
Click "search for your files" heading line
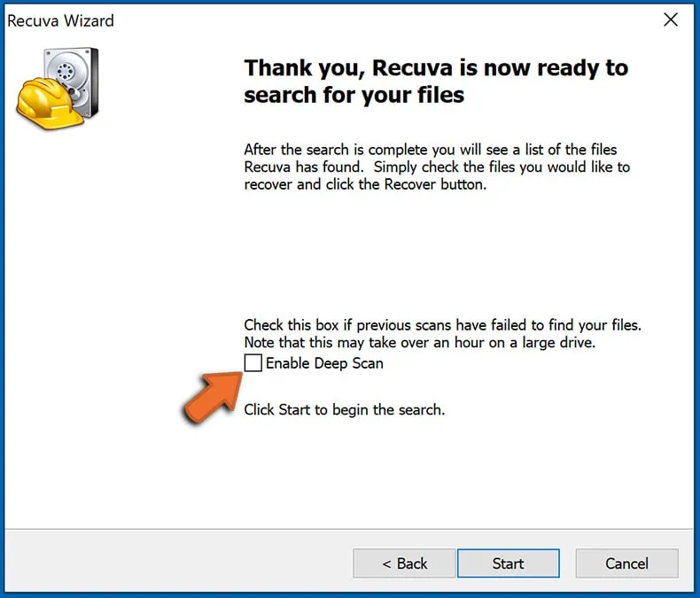[354, 95]
